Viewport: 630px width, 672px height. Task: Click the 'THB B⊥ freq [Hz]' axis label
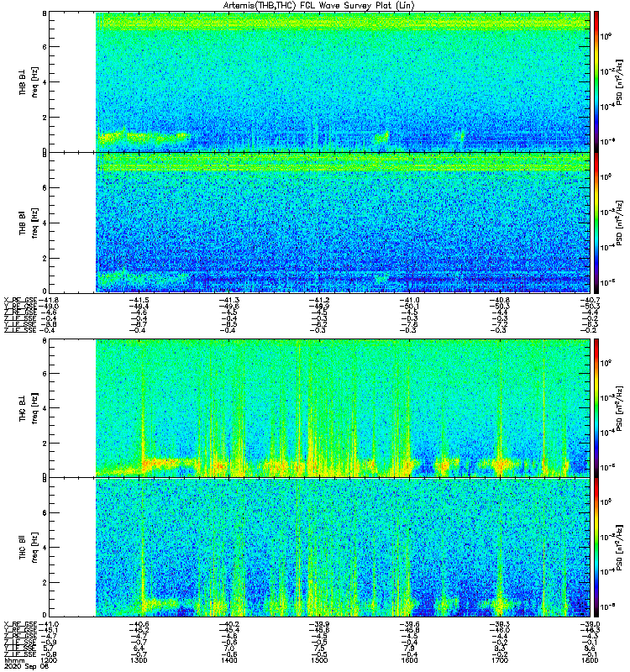click(29, 81)
